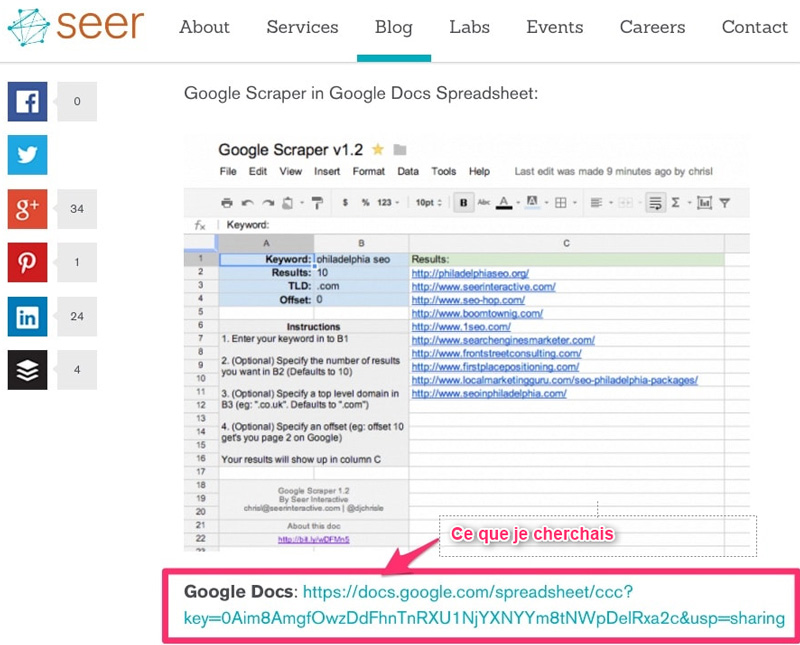Open the 123 number format dropdown
This screenshot has height=645, width=800.
point(388,203)
